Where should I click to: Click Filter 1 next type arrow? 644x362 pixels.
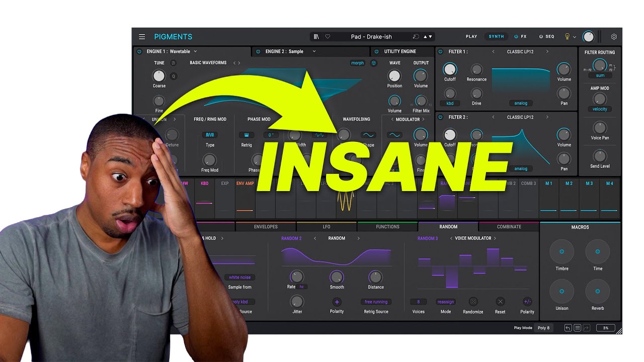pyautogui.click(x=547, y=51)
